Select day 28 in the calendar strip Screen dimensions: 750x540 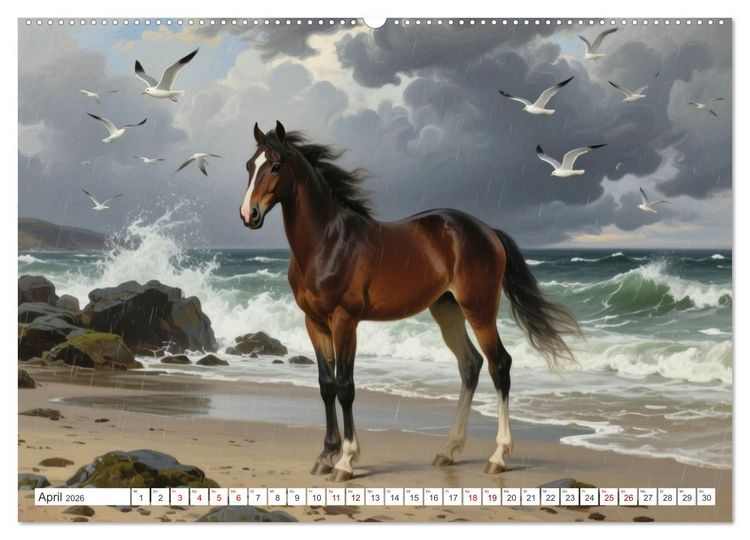click(668, 496)
